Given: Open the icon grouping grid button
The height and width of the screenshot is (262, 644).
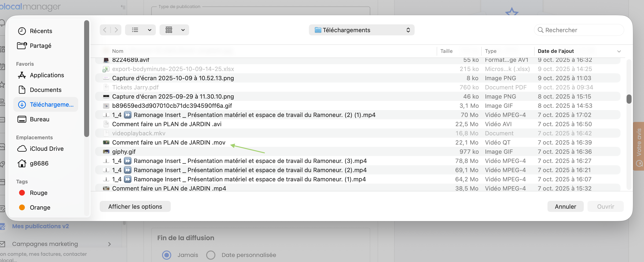Looking at the screenshot, I should (x=169, y=30).
